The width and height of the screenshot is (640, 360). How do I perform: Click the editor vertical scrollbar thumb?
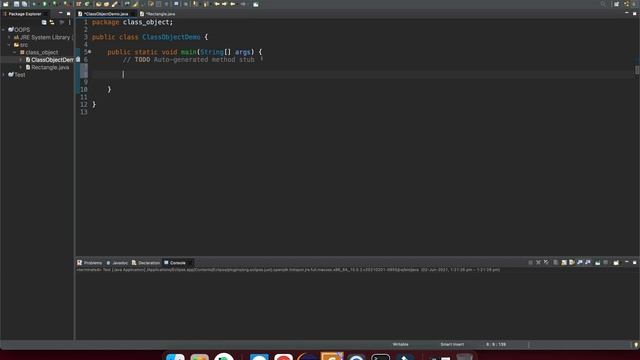click(637, 70)
